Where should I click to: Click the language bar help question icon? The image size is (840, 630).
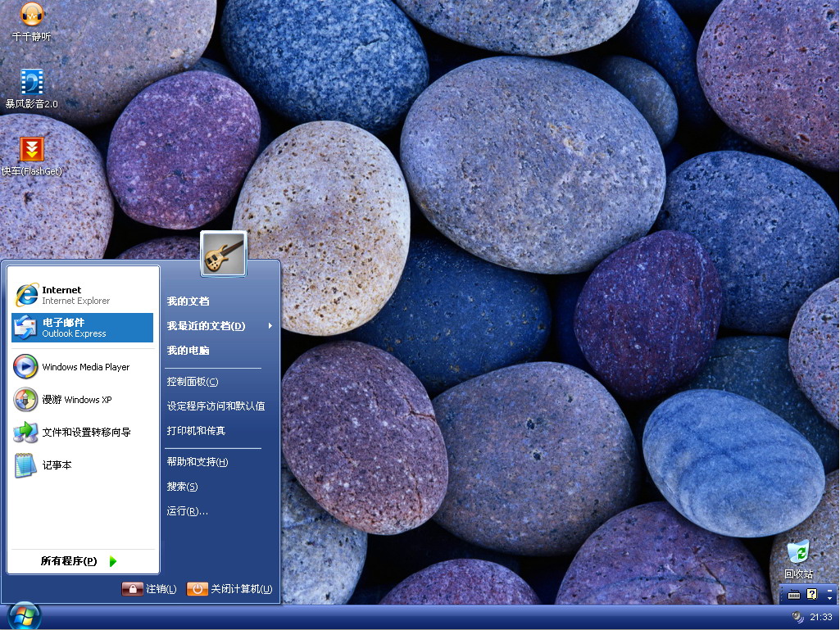[x=811, y=594]
